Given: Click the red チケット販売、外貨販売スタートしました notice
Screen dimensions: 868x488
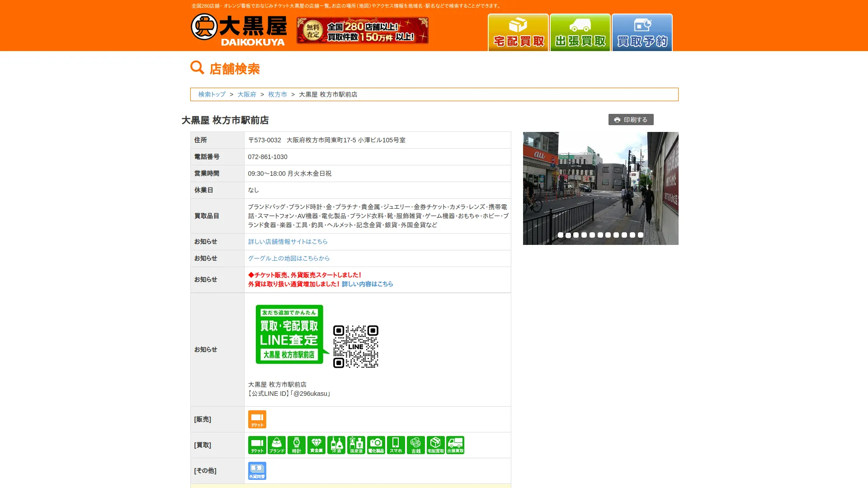Looking at the screenshot, I should [305, 275].
